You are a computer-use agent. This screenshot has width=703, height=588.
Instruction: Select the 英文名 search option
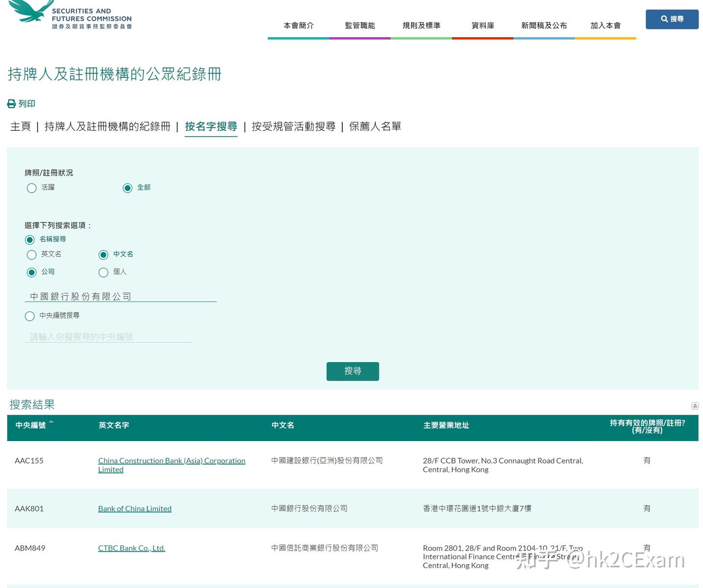tap(31, 254)
